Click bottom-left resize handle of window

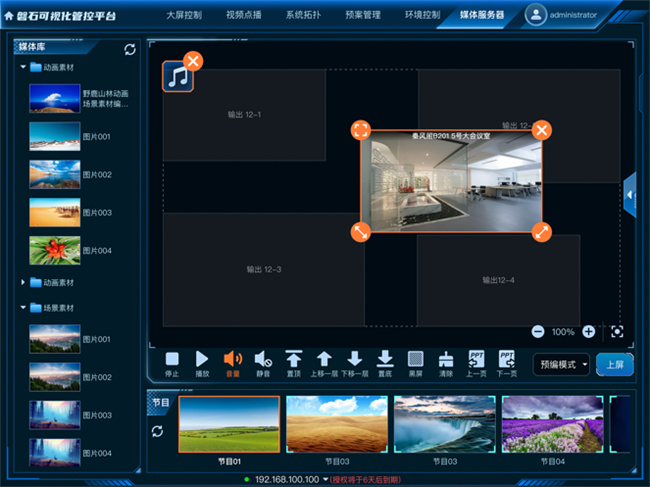tap(361, 232)
